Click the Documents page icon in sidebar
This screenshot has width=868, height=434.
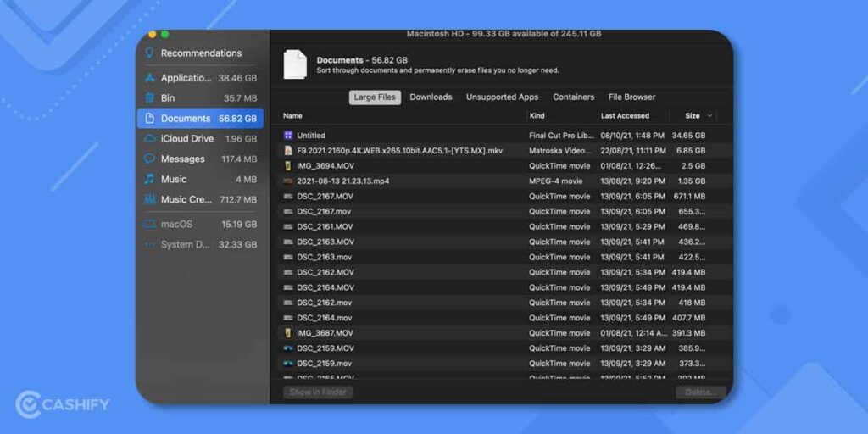pos(149,119)
